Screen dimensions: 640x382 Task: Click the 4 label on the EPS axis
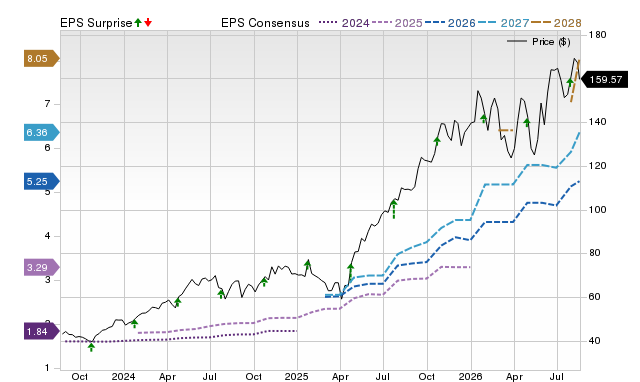click(x=48, y=236)
